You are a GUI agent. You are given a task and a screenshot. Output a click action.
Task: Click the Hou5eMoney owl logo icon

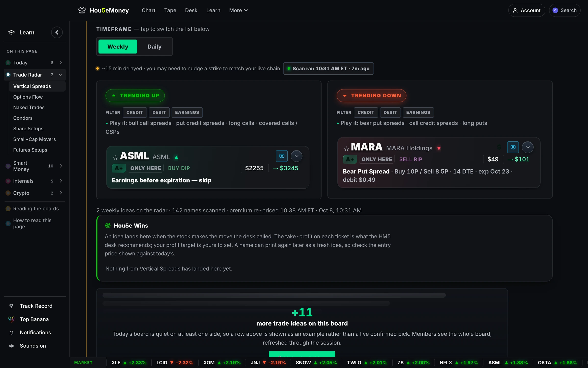(x=82, y=10)
